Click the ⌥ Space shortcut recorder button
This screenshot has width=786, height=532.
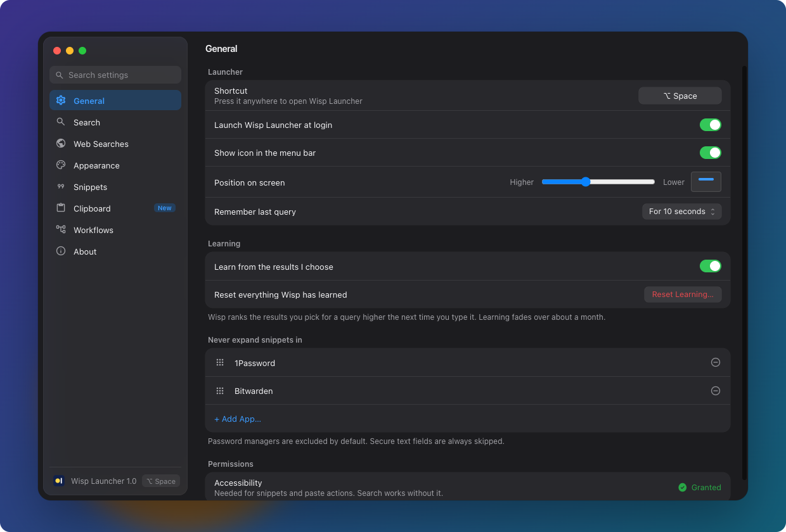[680, 96]
